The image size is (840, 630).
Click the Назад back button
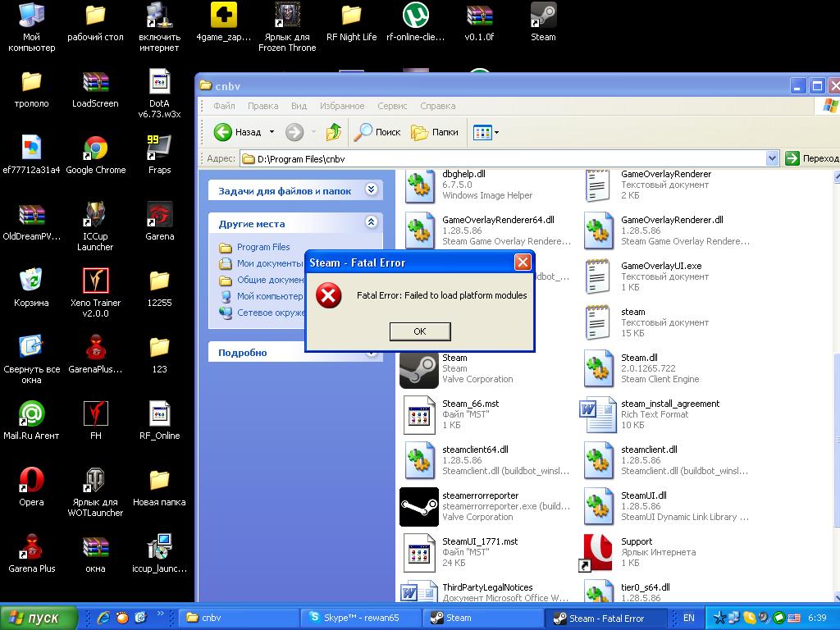click(x=237, y=132)
